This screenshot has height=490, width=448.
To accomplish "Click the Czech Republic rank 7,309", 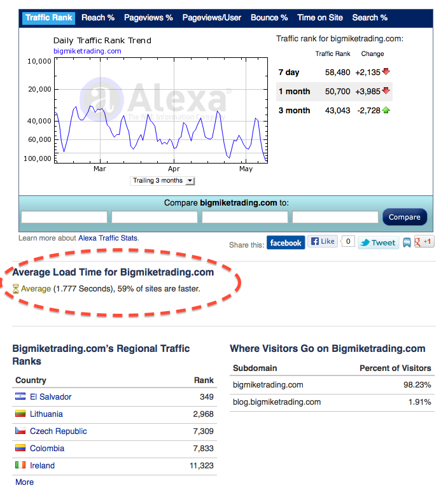I will point(204,431).
